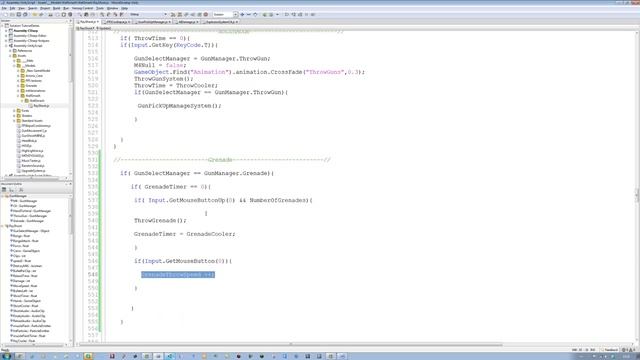
Task: Collapse RayShoot node in Document Outline
Action: 2,226
